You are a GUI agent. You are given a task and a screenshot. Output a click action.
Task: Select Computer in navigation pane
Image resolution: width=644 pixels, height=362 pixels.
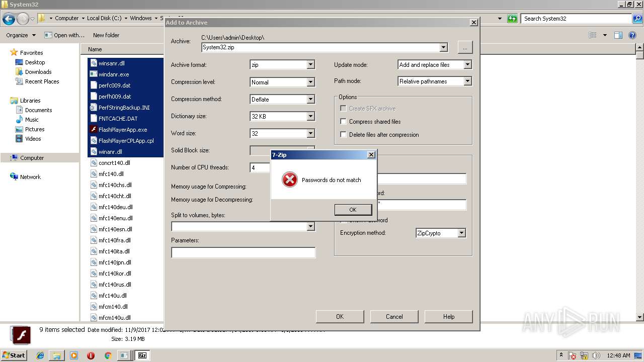(32, 158)
